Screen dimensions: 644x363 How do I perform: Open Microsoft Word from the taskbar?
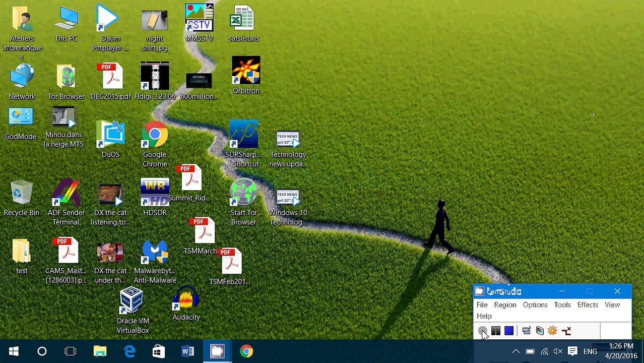188,351
